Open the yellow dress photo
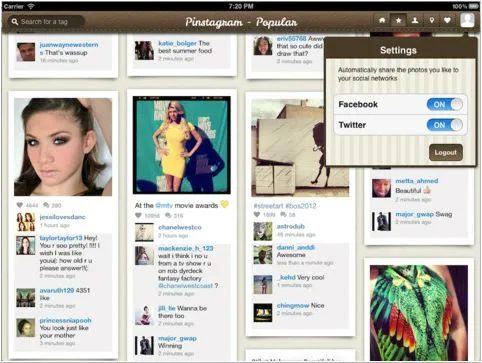 [x=182, y=145]
